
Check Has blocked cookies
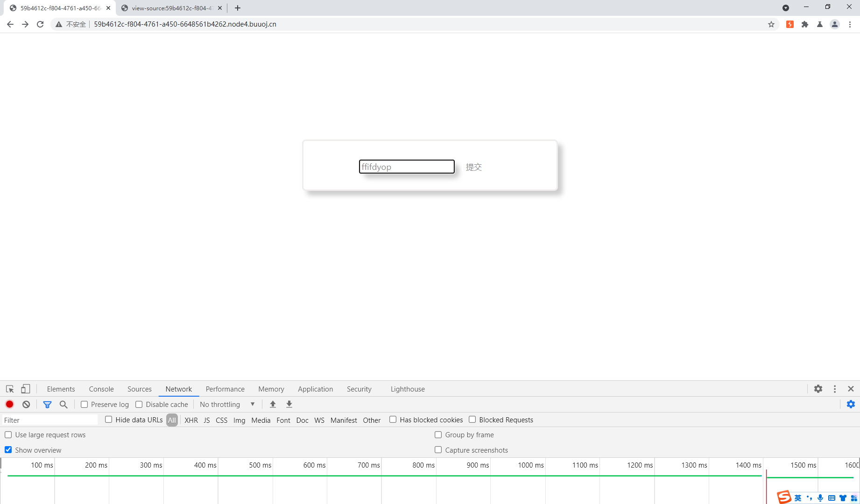click(393, 420)
